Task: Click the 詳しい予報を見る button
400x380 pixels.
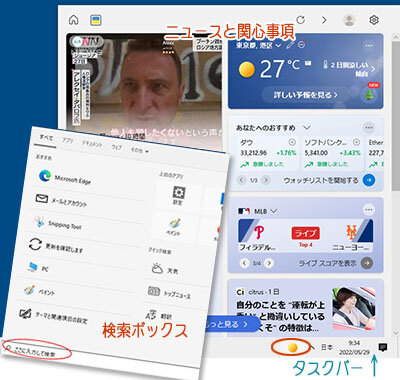Action: (x=306, y=95)
